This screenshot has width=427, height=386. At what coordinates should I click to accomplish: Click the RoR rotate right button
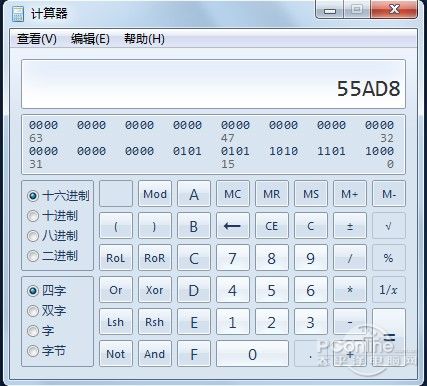pos(155,258)
